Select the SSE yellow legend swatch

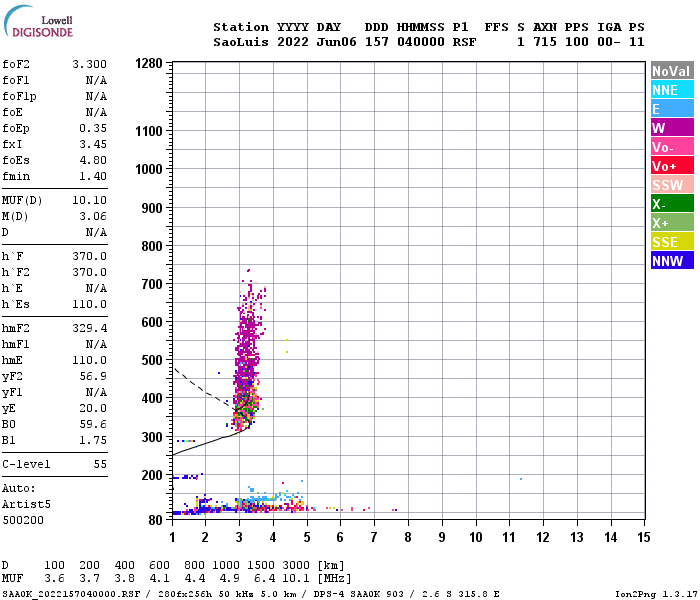coord(672,242)
